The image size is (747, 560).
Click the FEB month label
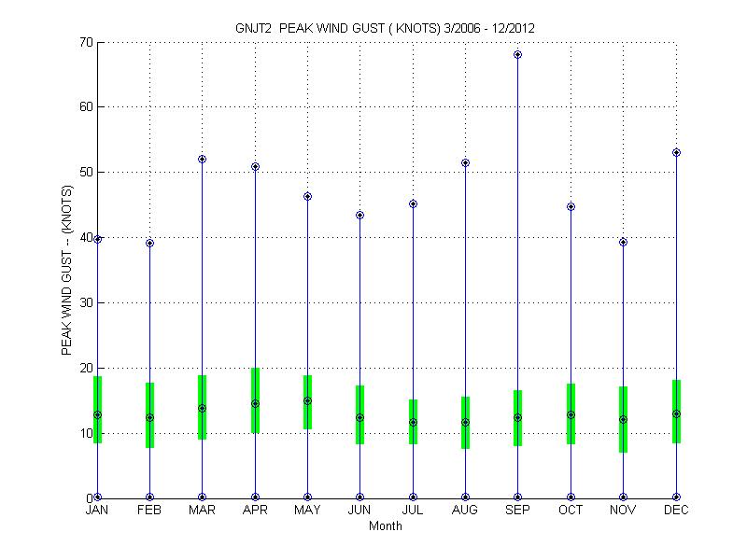click(149, 510)
